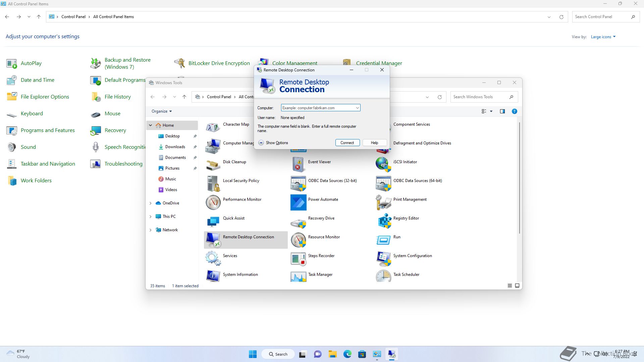Launch Power Automate icon
Screen dimensions: 644x362
298,202
